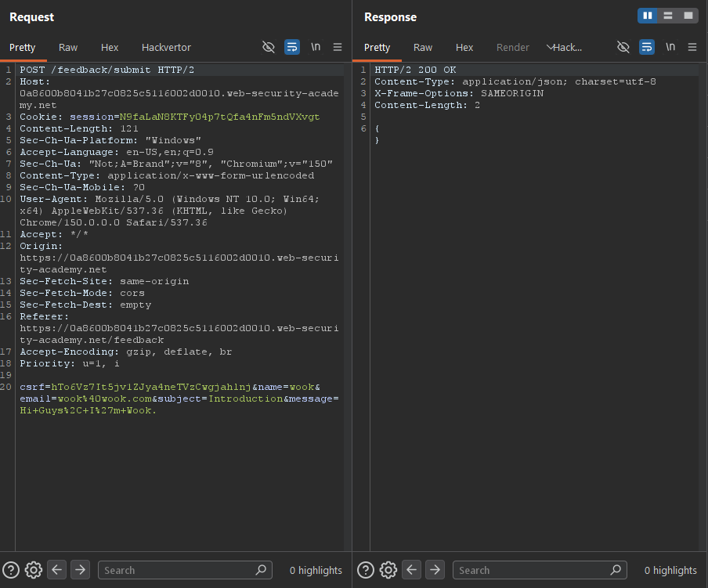Open Request search settings gear
The height and width of the screenshot is (588, 708).
point(34,570)
